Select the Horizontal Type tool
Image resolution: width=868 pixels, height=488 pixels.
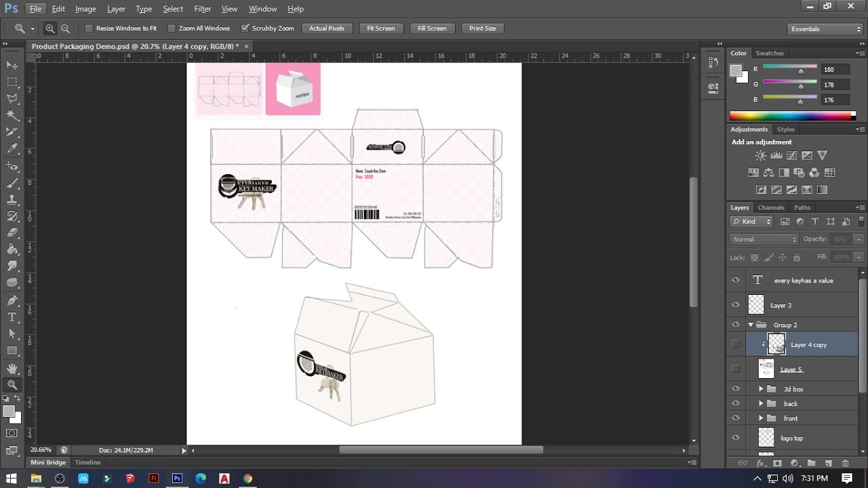[x=12, y=317]
